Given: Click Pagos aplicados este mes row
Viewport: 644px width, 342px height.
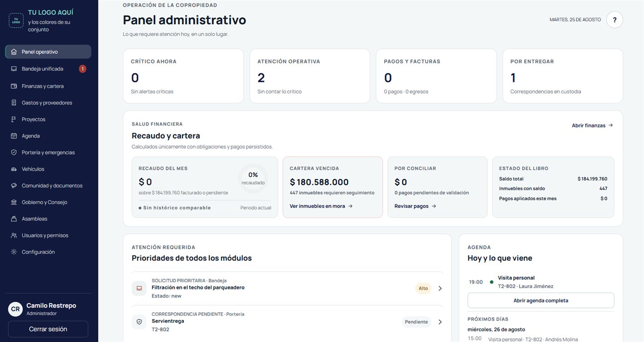Looking at the screenshot, I should [553, 198].
